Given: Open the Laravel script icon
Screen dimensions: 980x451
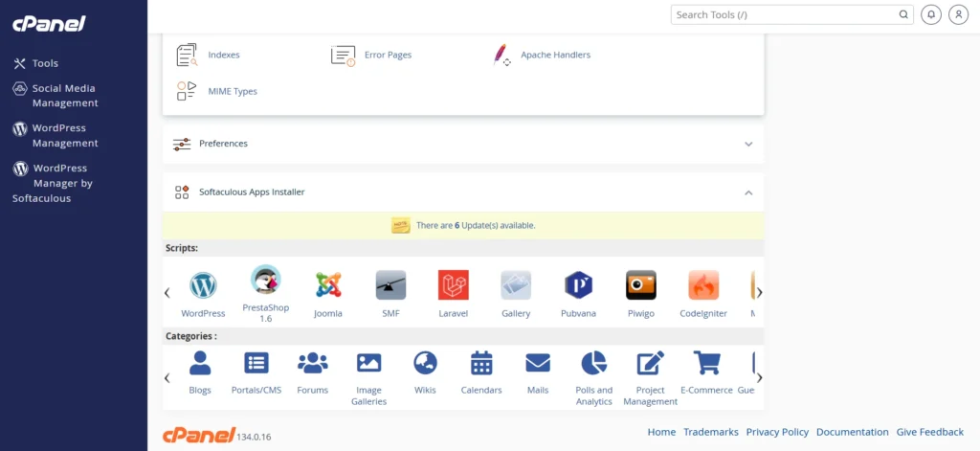Looking at the screenshot, I should point(453,285).
